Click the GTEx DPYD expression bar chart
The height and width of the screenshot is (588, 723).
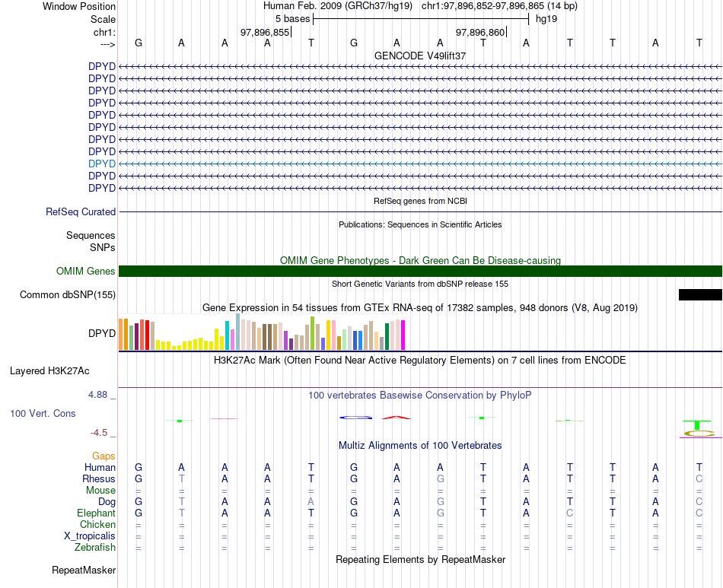[262, 332]
